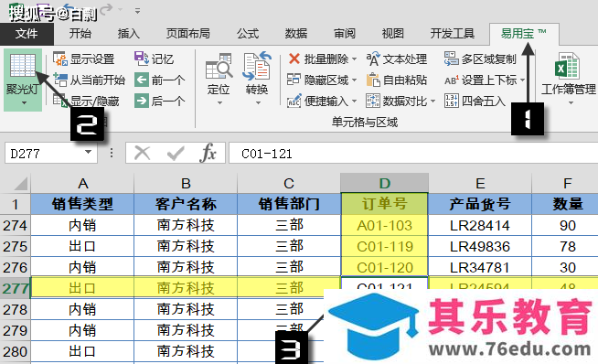
Task: Switch to the 开发工具 Developer tab
Action: pos(453,34)
